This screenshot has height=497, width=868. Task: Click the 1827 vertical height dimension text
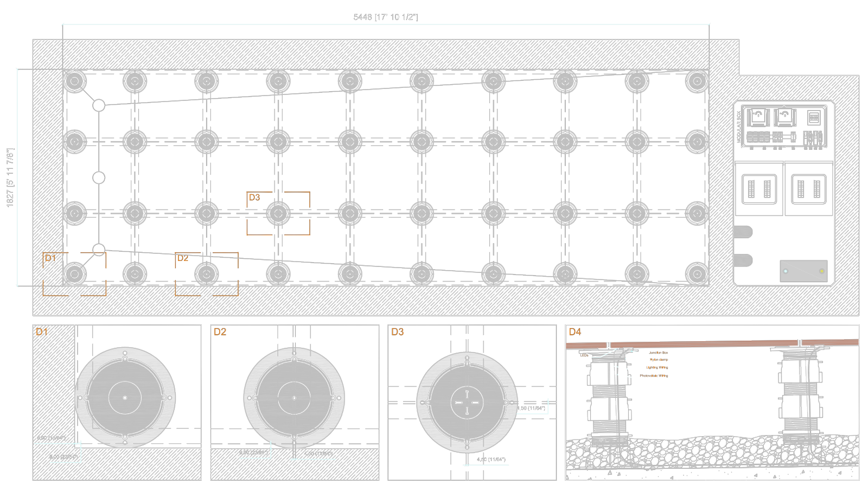(x=10, y=177)
